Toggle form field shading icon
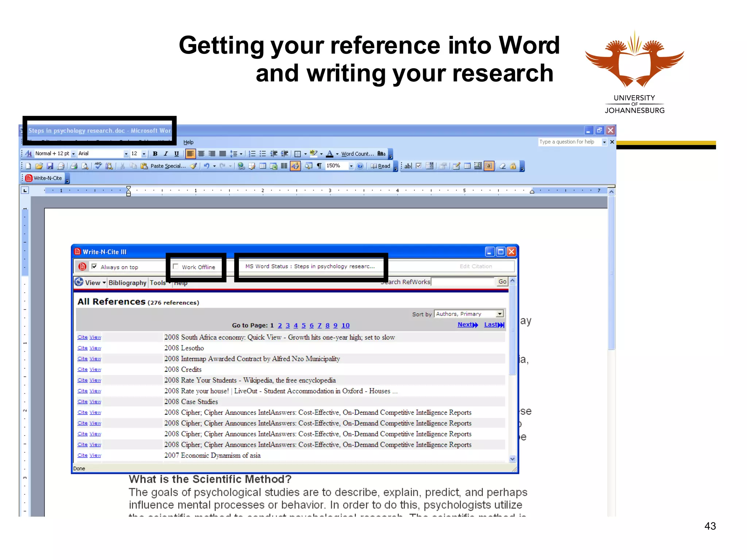 point(489,166)
